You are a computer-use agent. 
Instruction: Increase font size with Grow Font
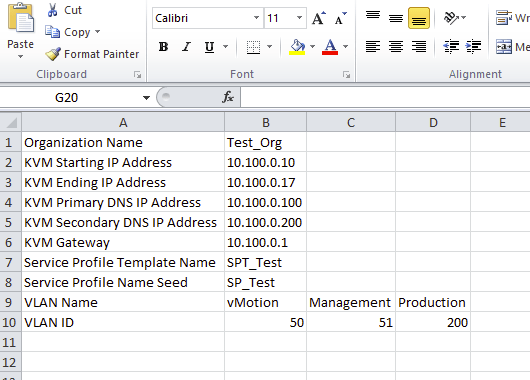coord(318,18)
